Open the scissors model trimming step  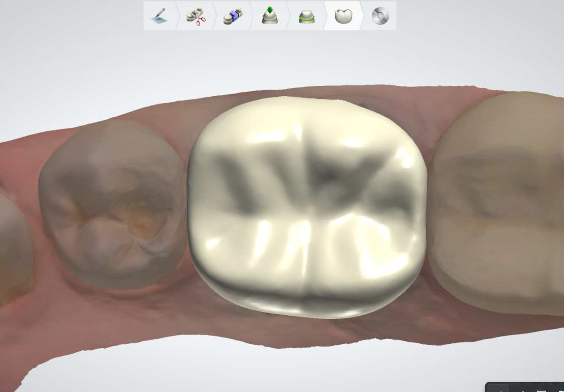(196, 16)
